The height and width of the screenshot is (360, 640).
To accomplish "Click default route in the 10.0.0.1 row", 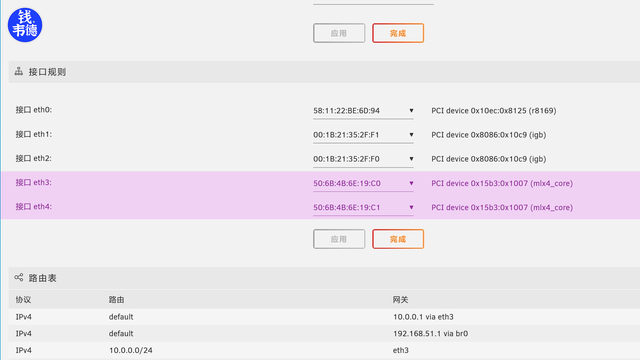I will 121,317.
